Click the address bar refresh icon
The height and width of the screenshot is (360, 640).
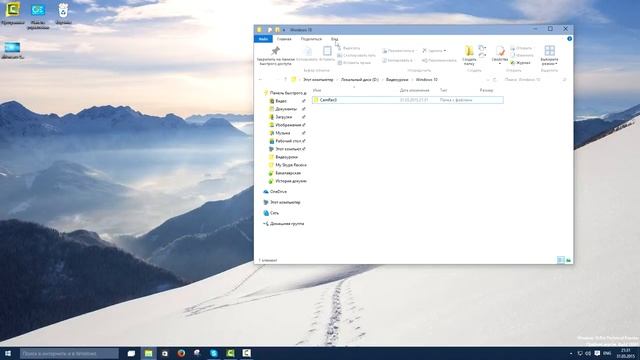point(494,80)
